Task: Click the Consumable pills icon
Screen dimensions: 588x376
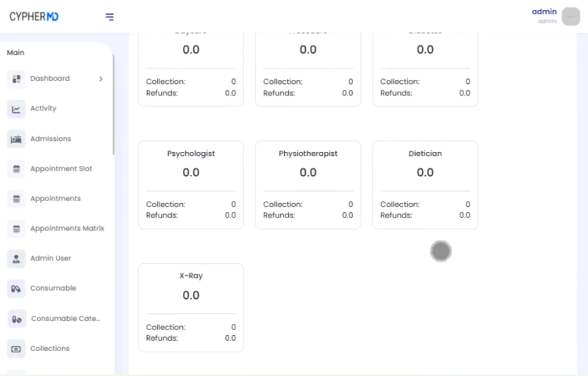Action: [16, 288]
